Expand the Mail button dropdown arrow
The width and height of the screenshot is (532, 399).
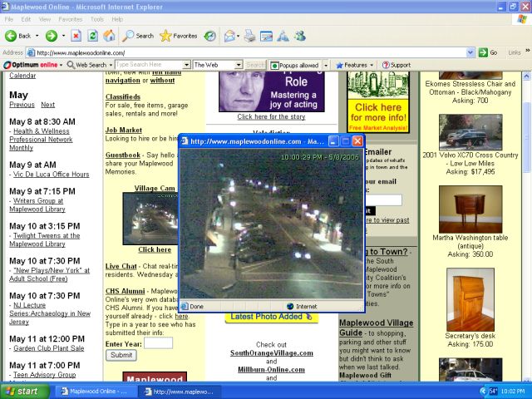pyautogui.click(x=239, y=36)
